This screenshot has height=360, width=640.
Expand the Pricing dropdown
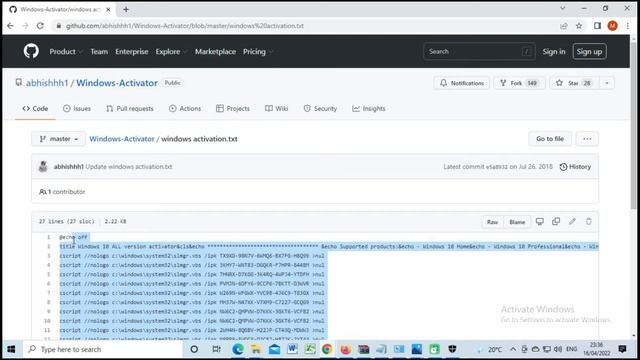[258, 51]
